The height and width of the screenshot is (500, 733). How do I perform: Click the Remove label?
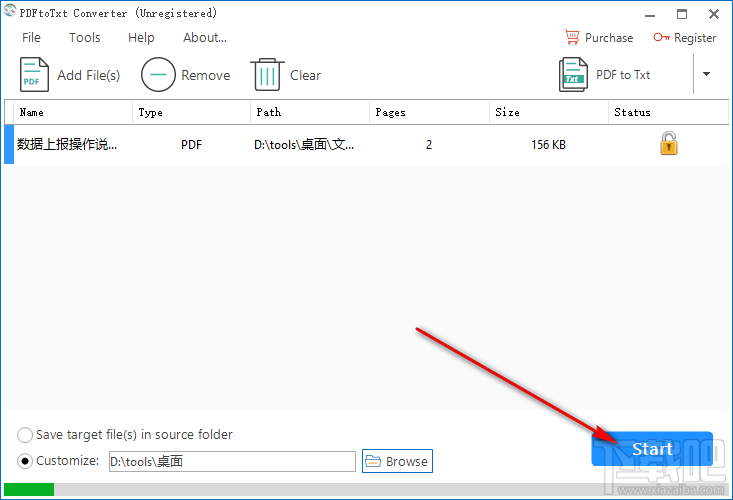(206, 75)
